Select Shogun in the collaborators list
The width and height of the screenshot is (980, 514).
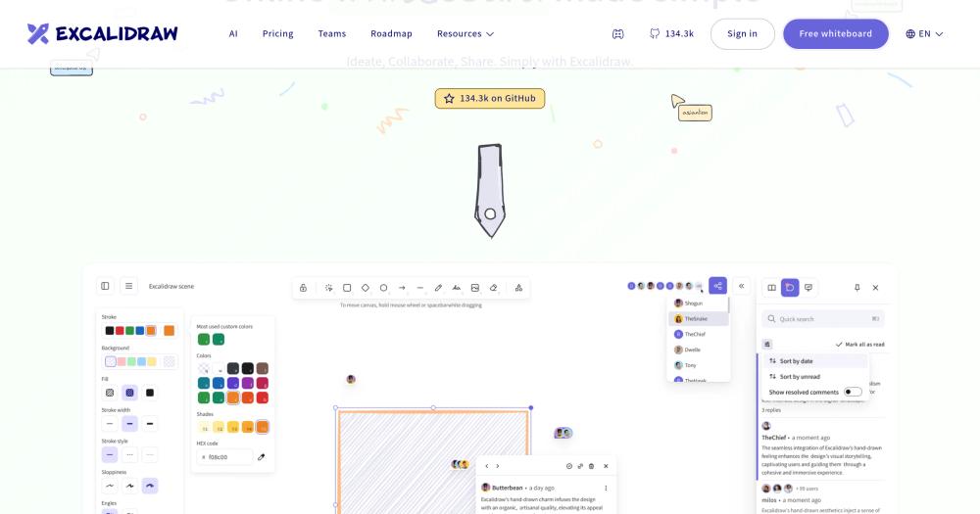698,303
